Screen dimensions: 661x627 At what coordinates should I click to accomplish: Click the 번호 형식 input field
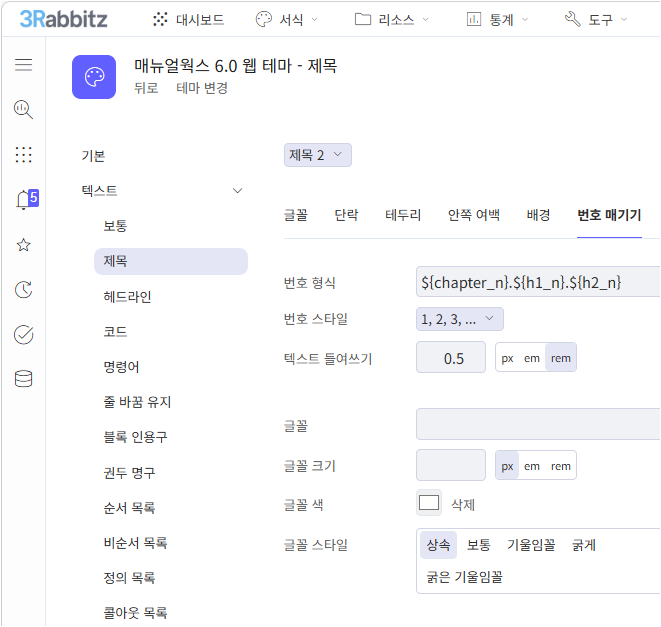(538, 282)
